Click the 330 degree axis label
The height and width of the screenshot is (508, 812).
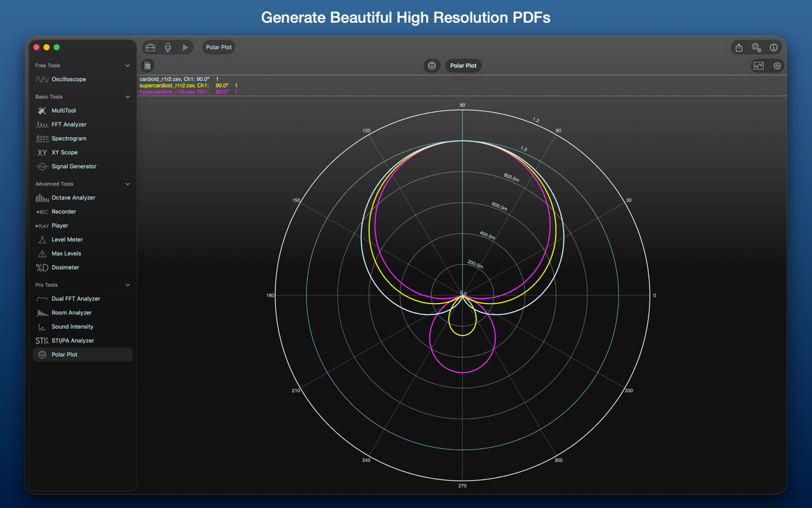click(629, 391)
